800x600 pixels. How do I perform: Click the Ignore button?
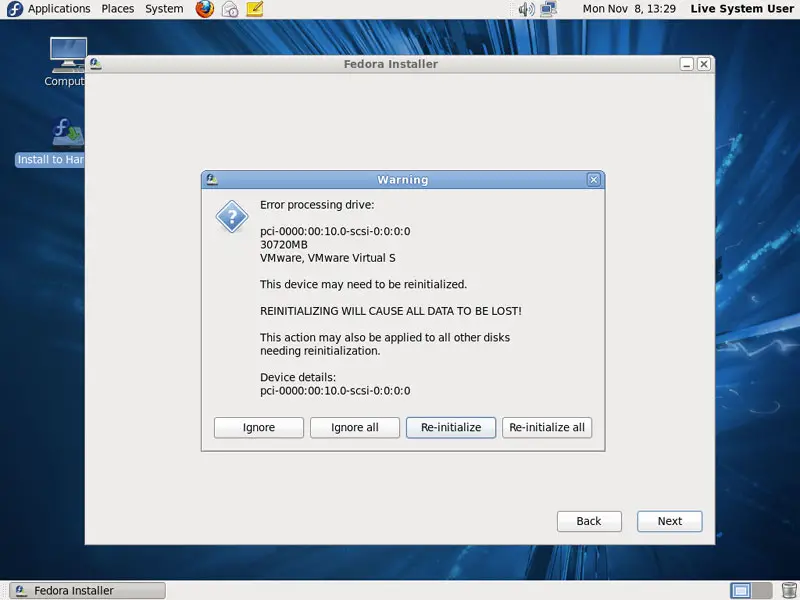(x=259, y=427)
